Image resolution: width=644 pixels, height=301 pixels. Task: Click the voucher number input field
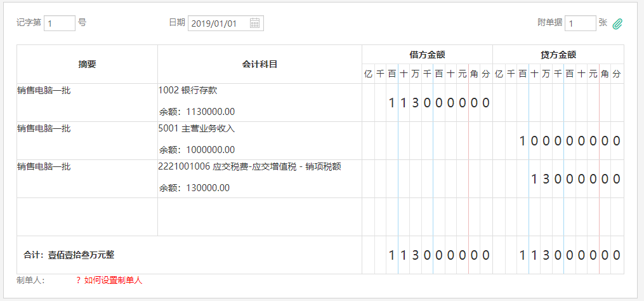60,23
